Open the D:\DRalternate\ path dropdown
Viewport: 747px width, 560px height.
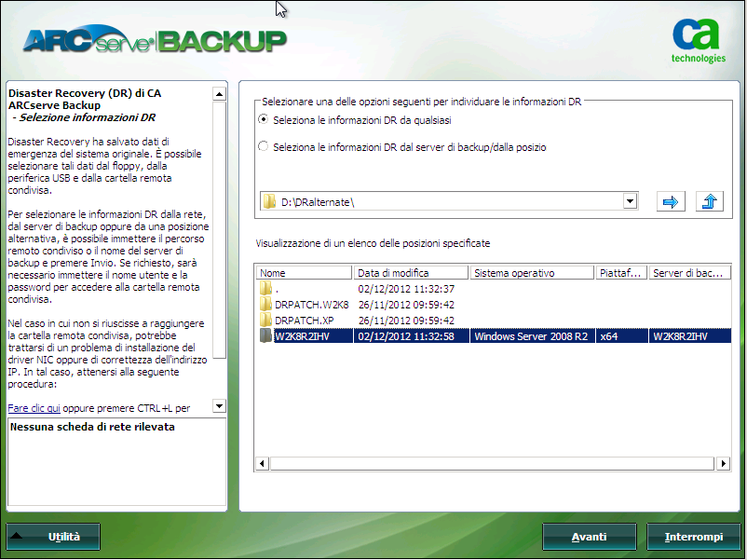(630, 201)
